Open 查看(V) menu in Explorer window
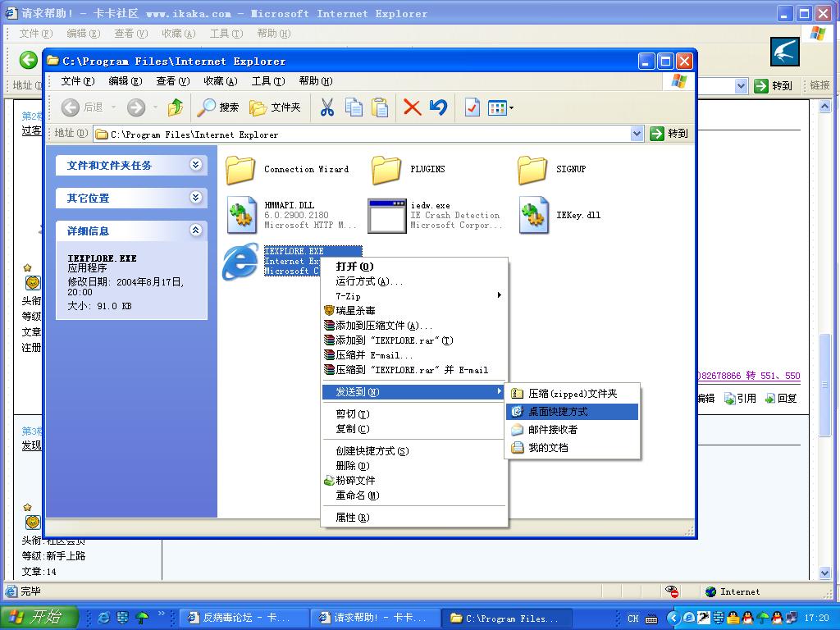 (x=173, y=81)
